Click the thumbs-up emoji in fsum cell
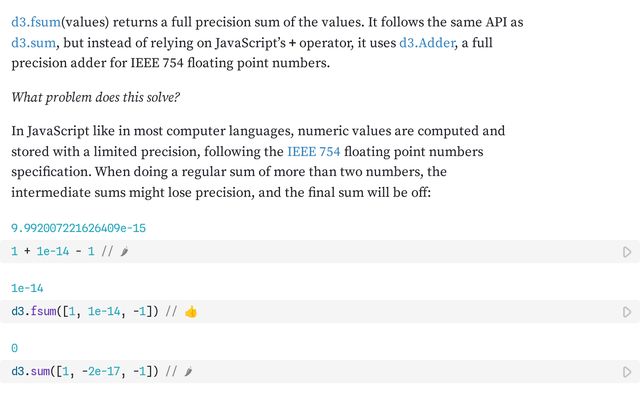This screenshot has height=400, width=640. (191, 312)
